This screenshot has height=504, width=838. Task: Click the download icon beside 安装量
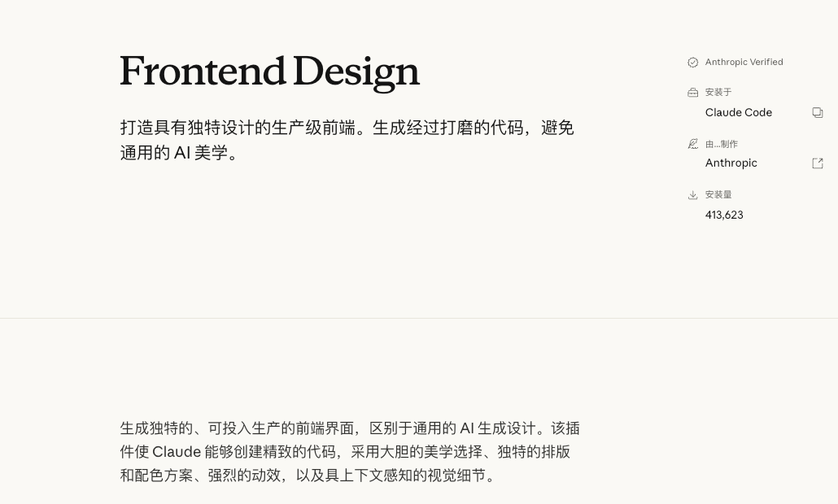[x=693, y=195]
